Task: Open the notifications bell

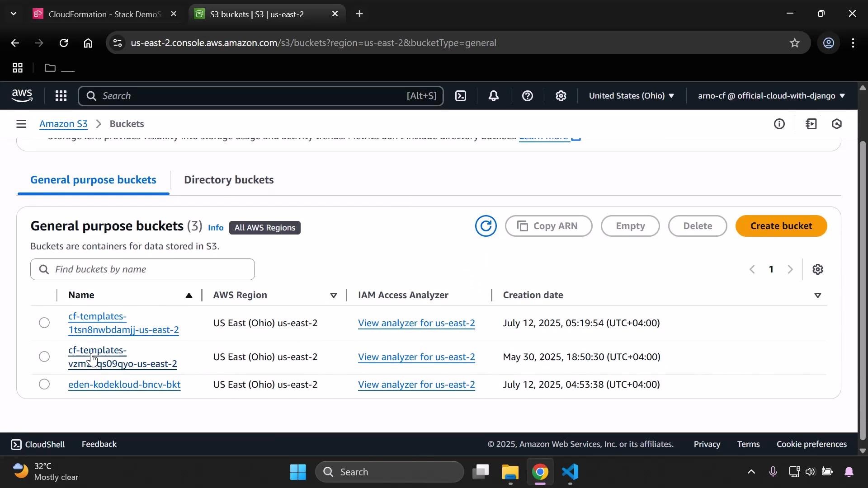Action: [494, 96]
